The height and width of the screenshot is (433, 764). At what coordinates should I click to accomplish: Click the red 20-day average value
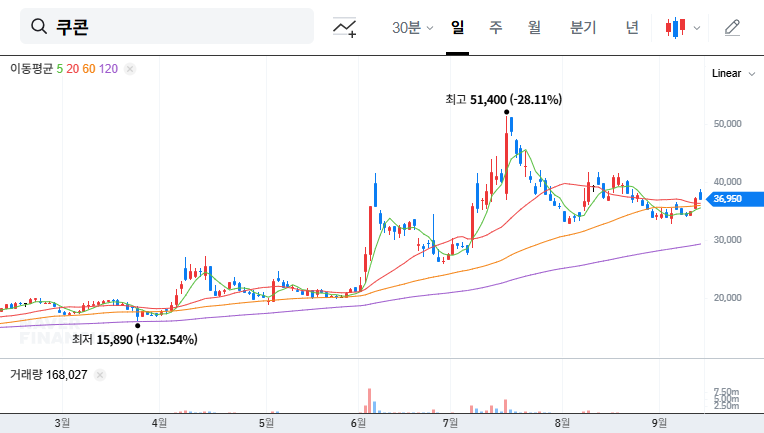(73, 69)
